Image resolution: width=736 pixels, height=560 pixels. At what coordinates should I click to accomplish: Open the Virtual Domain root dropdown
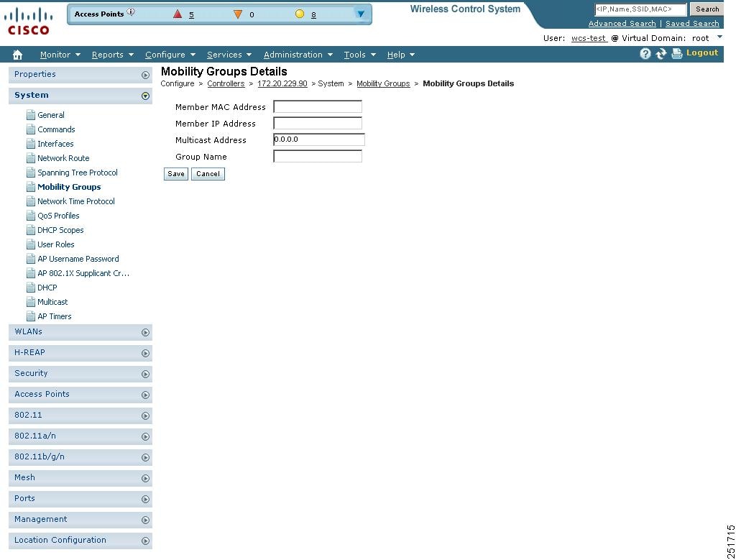pyautogui.click(x=720, y=37)
